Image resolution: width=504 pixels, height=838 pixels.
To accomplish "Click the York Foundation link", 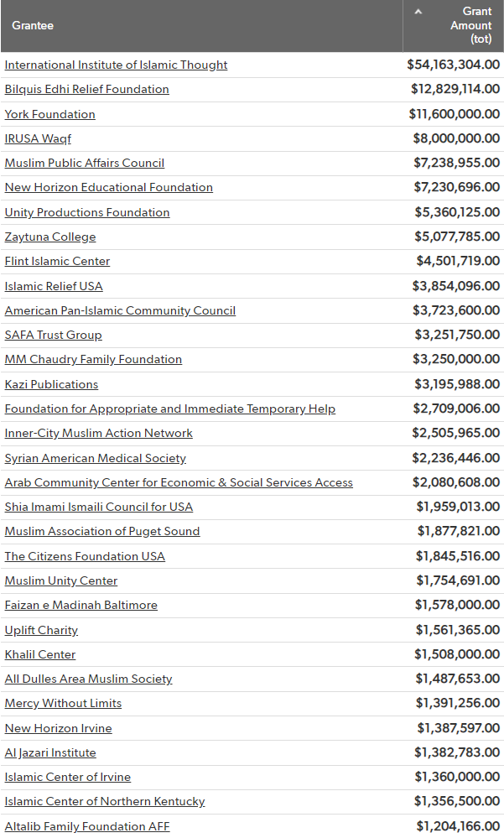I will click(x=49, y=114).
